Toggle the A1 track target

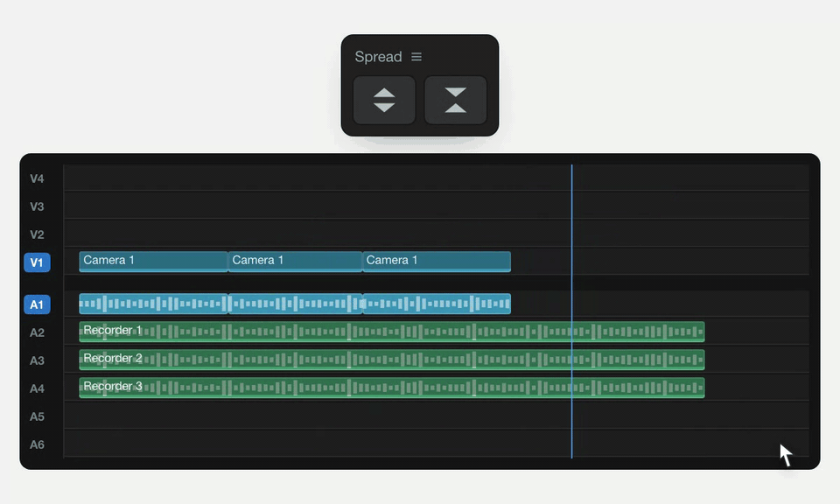[37, 304]
